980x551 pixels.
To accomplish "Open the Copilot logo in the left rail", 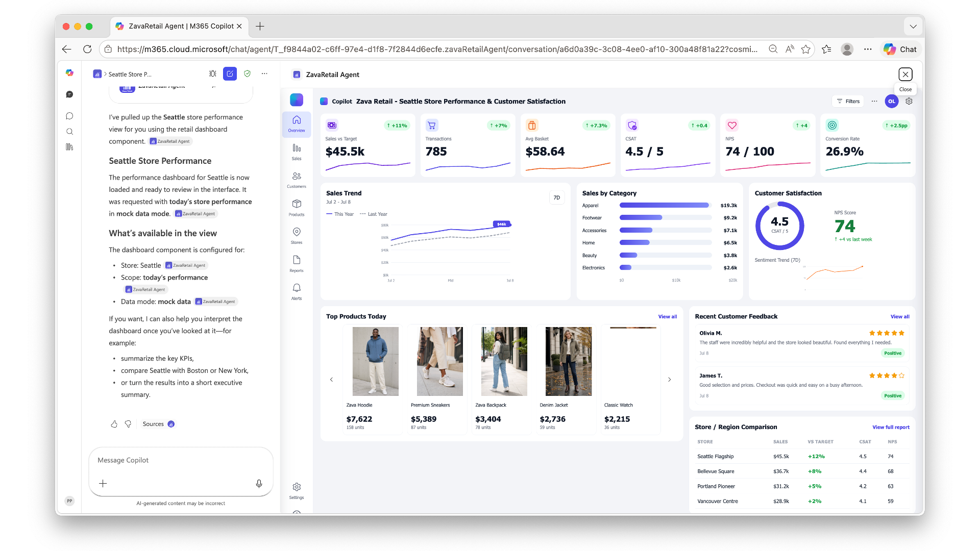I will [69, 73].
